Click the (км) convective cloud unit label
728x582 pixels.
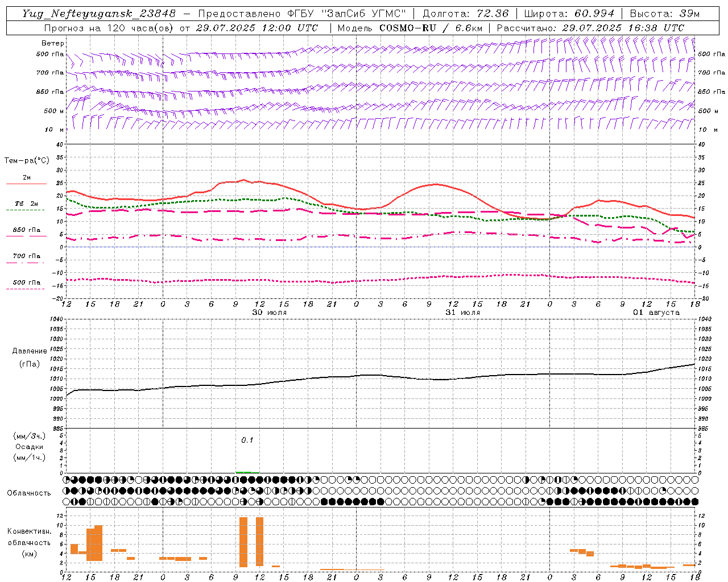pyautogui.click(x=30, y=554)
